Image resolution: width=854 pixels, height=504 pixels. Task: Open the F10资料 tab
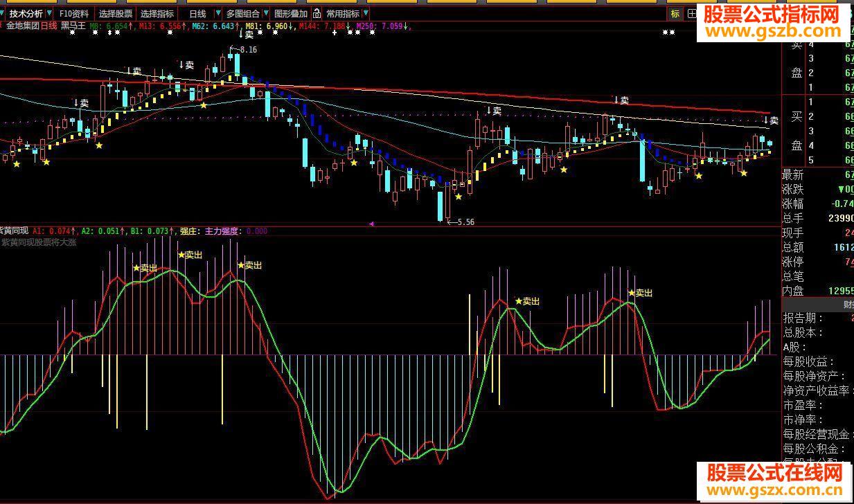pyautogui.click(x=73, y=13)
